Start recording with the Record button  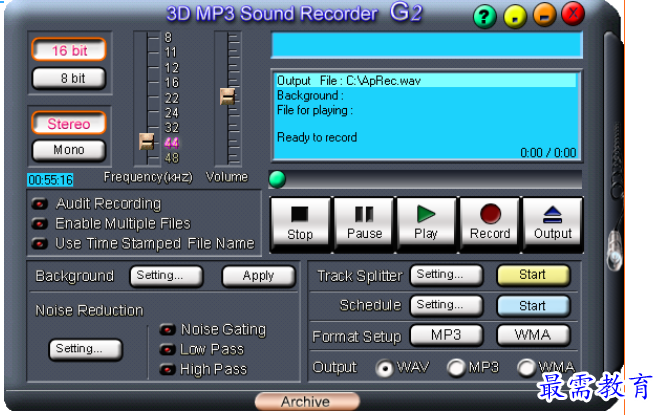[x=489, y=223]
